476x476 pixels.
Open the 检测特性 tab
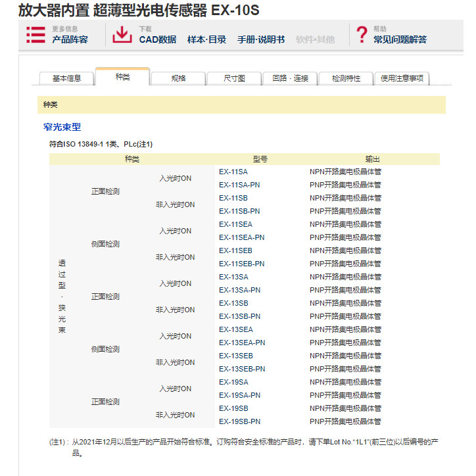346,78
